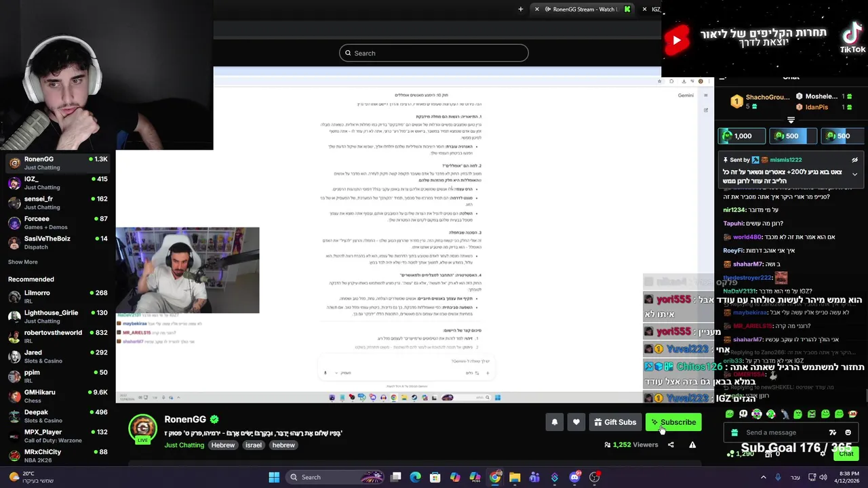This screenshot has height=488, width=868.
Task: Open Lilmorro recommended channel
Action: pos(58,296)
